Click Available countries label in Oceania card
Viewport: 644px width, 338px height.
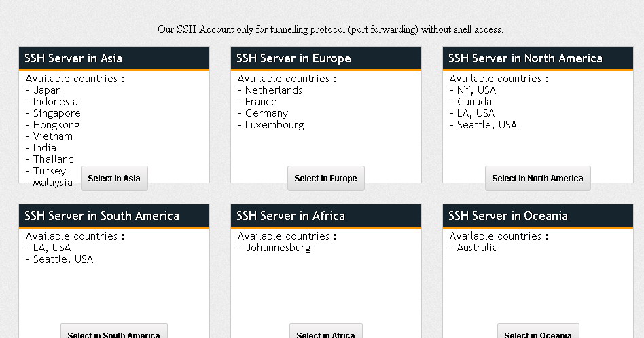click(499, 236)
